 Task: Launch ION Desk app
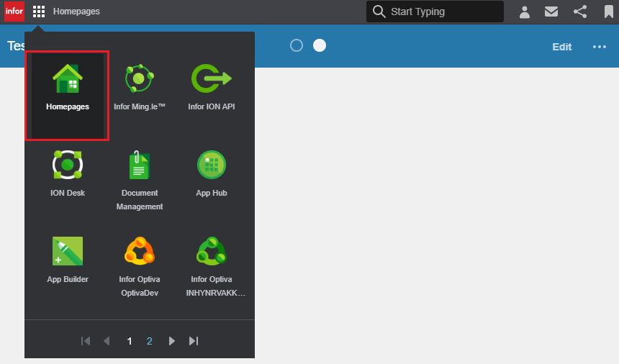[68, 173]
